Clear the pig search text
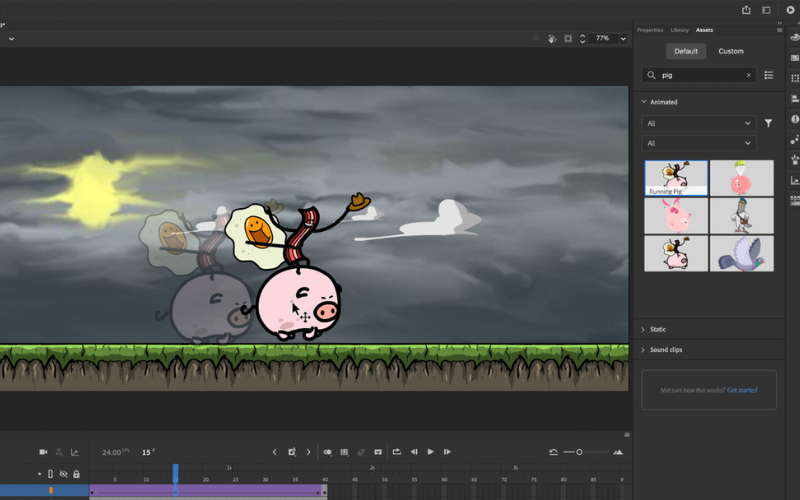 pos(748,75)
